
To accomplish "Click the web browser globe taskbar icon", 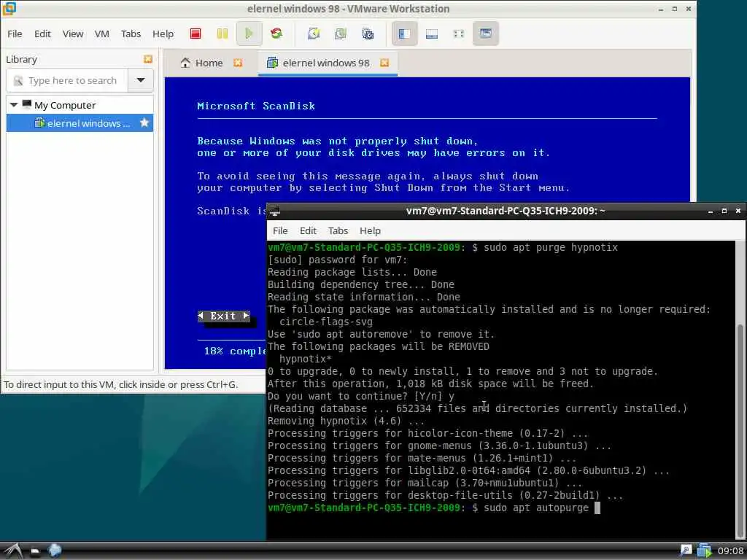I will (x=55, y=551).
